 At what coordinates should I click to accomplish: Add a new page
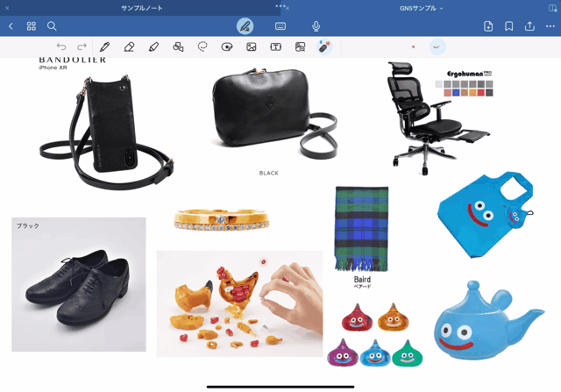tap(488, 26)
